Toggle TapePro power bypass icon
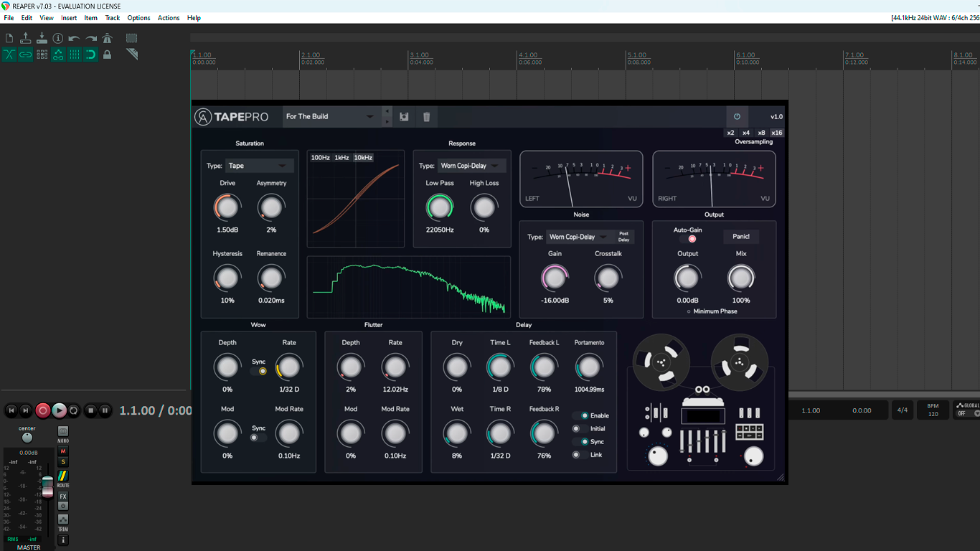Viewport: 980px width, 551px height. coord(737,116)
